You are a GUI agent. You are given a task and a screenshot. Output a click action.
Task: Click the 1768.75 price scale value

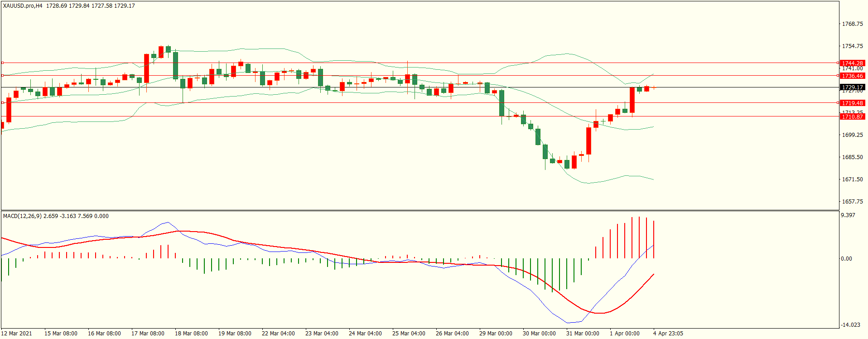pos(852,24)
